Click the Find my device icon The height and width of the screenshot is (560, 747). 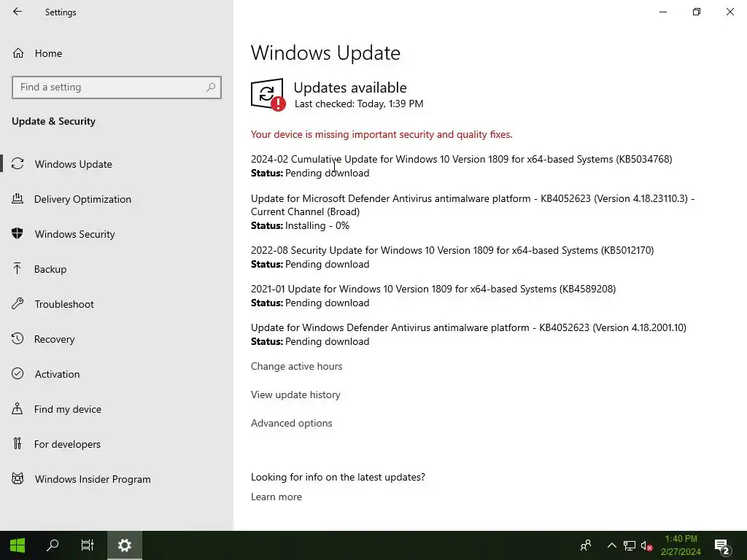click(x=18, y=408)
